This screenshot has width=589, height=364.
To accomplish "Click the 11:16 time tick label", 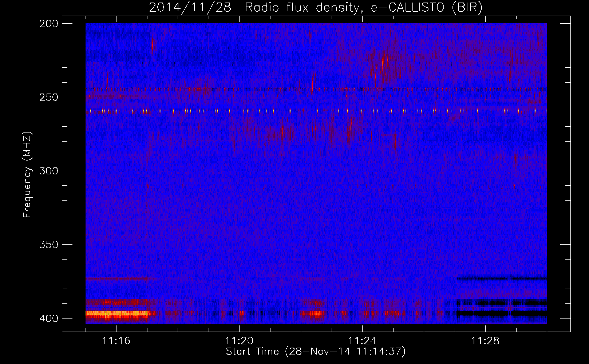I will tap(116, 341).
